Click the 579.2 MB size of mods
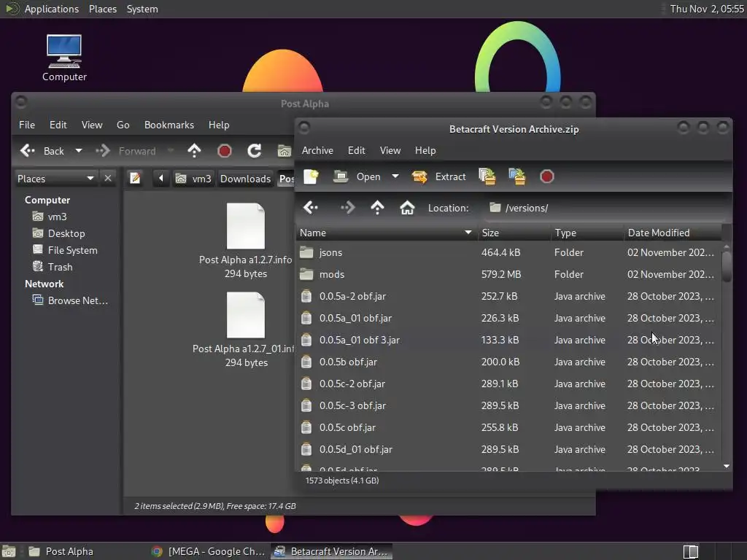 pos(500,274)
